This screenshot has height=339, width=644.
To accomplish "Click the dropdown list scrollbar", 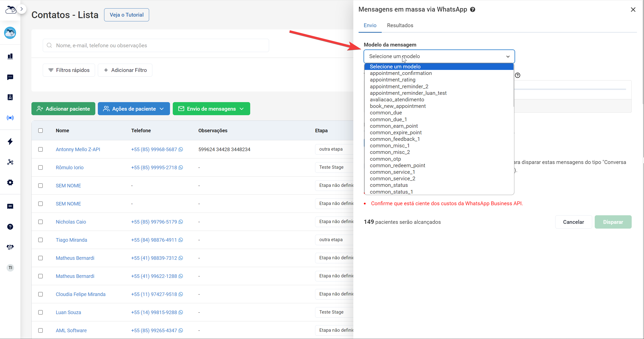I will point(513,86).
